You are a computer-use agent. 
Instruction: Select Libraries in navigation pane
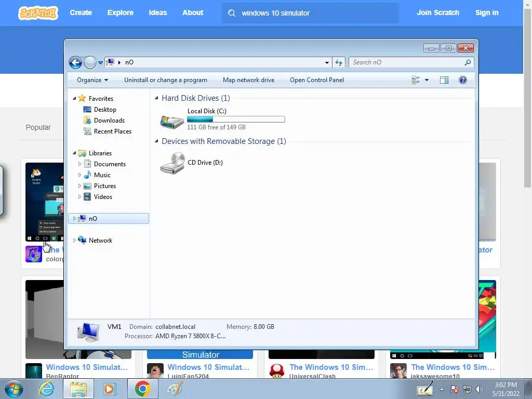coord(100,153)
